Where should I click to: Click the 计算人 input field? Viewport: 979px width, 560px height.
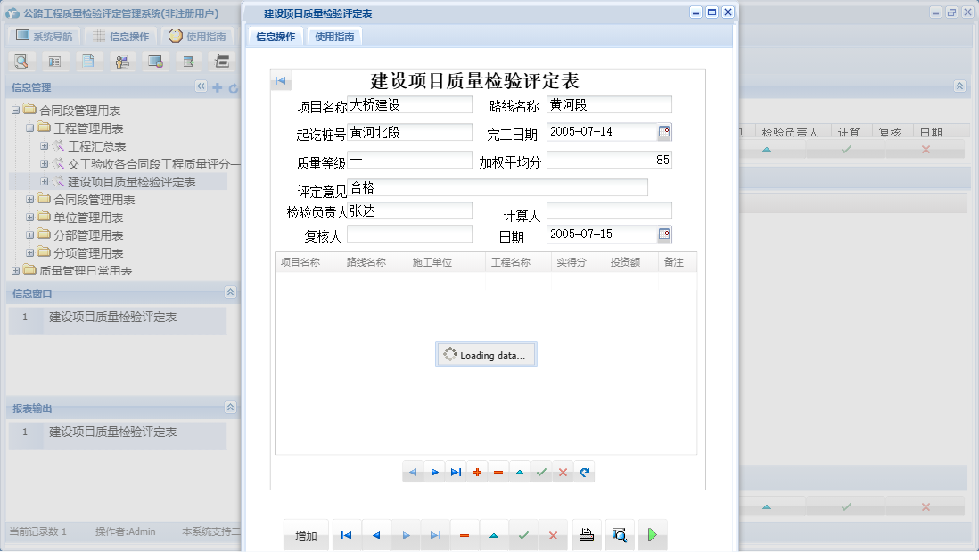609,210
